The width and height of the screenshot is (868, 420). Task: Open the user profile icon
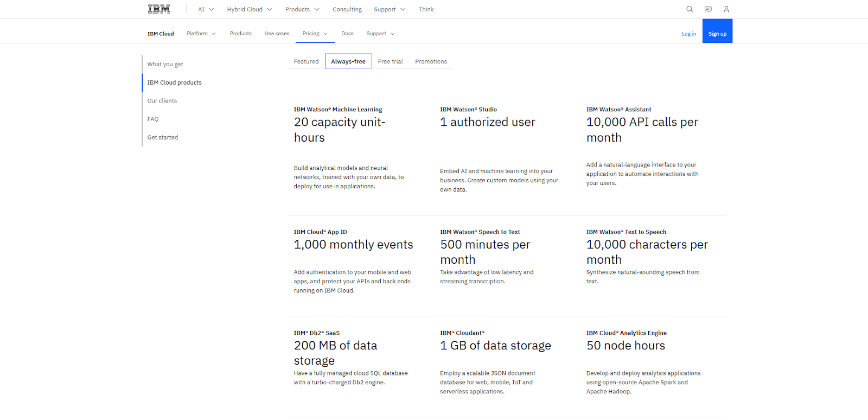[726, 9]
